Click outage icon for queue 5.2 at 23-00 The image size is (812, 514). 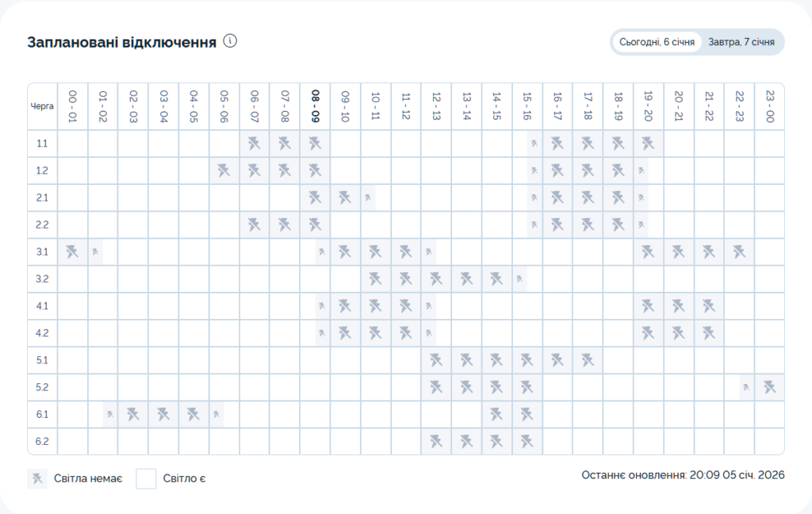click(769, 387)
